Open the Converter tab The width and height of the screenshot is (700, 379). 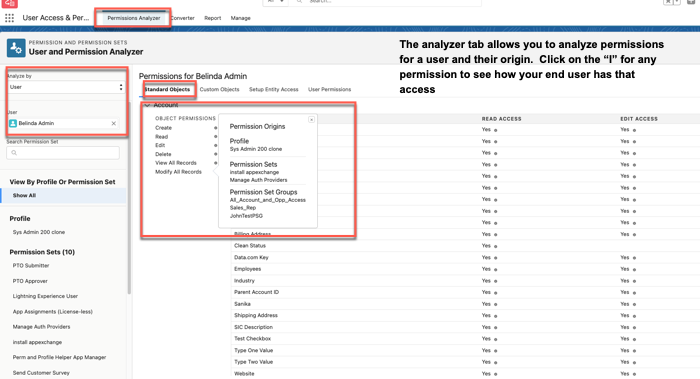tap(183, 18)
